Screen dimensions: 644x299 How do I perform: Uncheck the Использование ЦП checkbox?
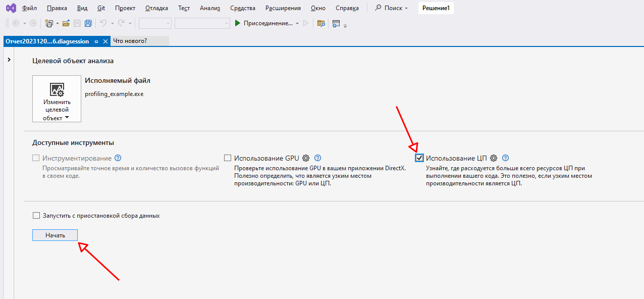point(419,158)
